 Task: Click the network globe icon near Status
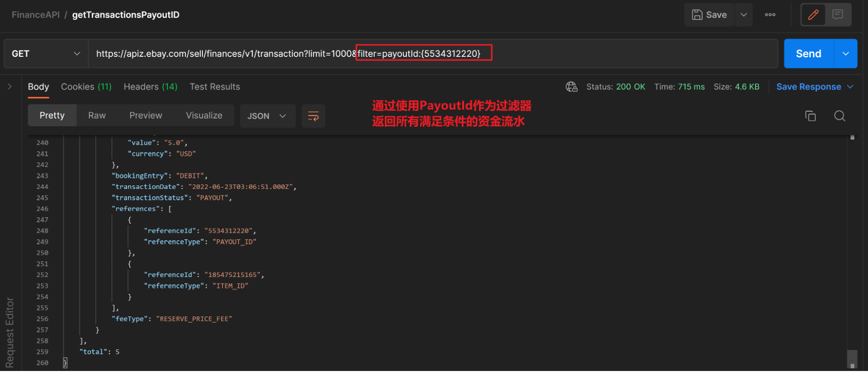click(x=572, y=87)
